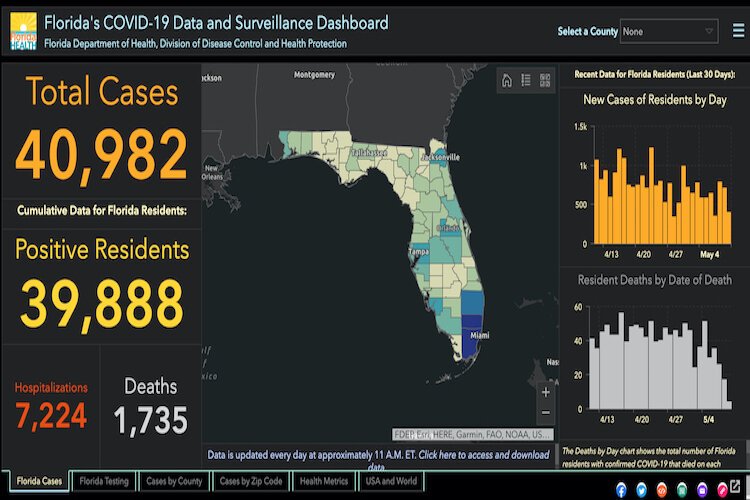Screen dimensions: 750x500
Task: Open the USA and World tab
Action: [391, 481]
